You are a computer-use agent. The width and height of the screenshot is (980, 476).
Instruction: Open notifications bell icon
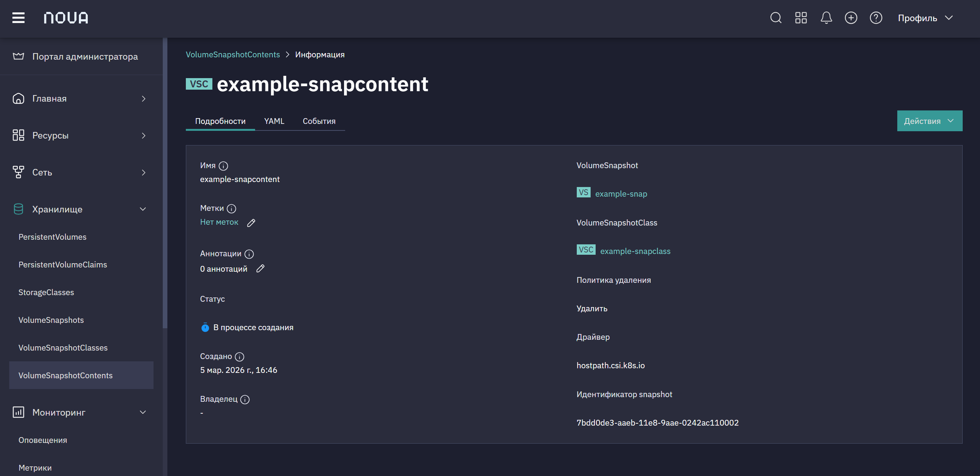[x=826, y=18]
